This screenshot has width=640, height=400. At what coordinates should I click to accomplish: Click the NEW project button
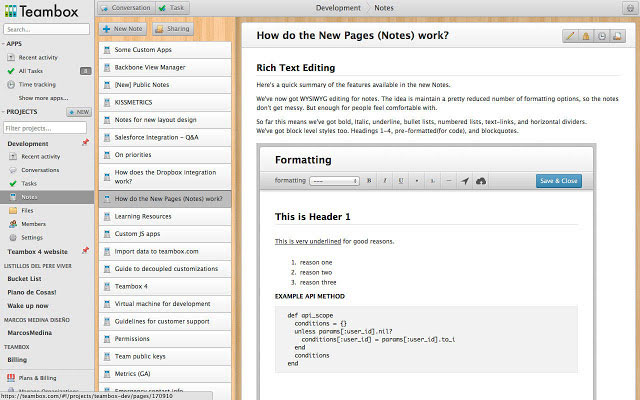79,112
